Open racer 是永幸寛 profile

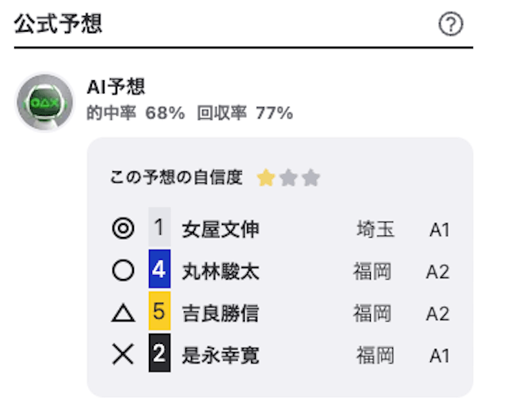click(x=220, y=355)
